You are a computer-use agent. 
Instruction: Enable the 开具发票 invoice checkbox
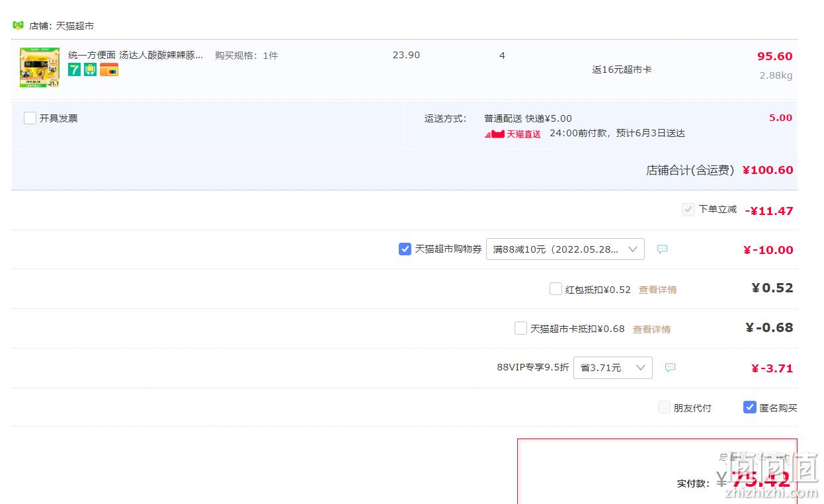pyautogui.click(x=30, y=118)
